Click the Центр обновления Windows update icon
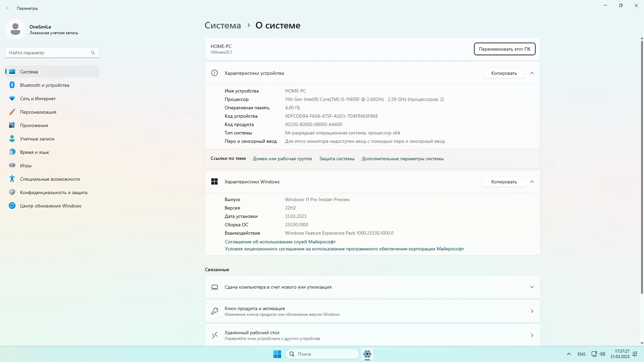 coord(12,206)
